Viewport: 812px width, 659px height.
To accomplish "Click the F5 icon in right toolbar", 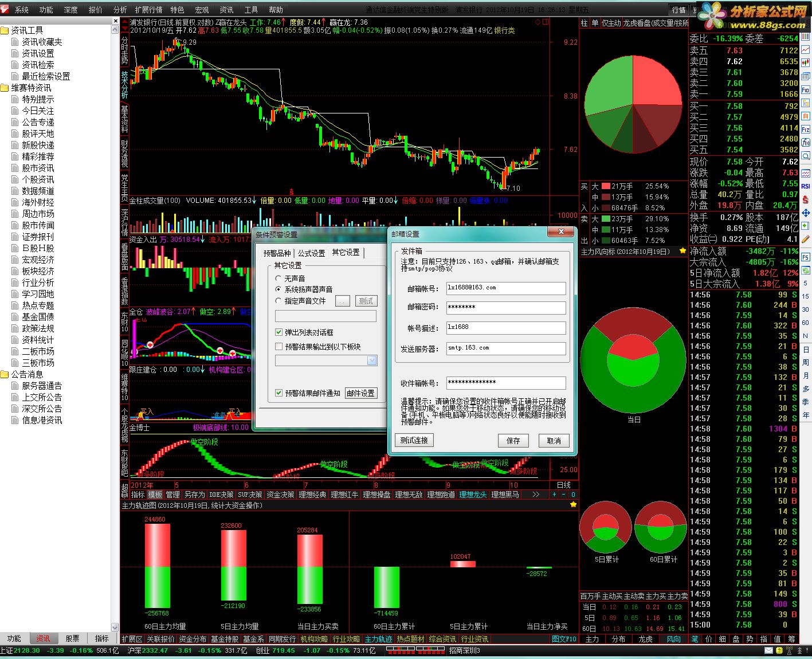I will 806,257.
